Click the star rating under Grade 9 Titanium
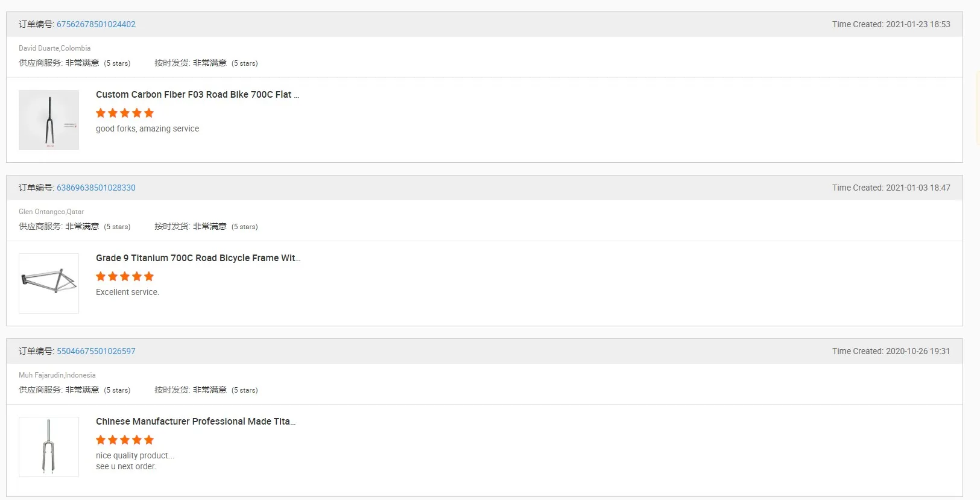Viewport: 980px width, 500px height. 125,277
